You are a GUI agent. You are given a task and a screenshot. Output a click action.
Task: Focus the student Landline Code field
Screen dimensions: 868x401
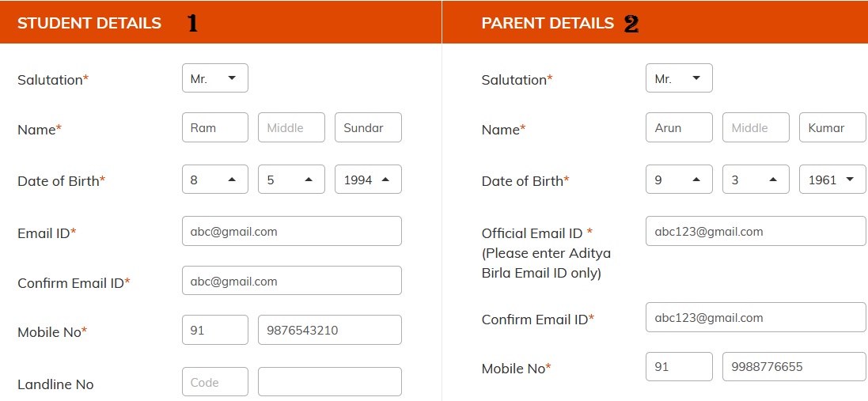[x=214, y=382]
